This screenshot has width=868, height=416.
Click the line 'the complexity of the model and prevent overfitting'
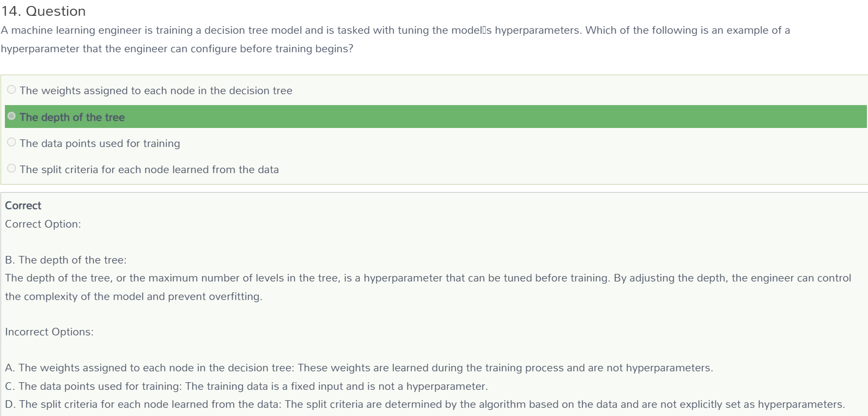(133, 296)
